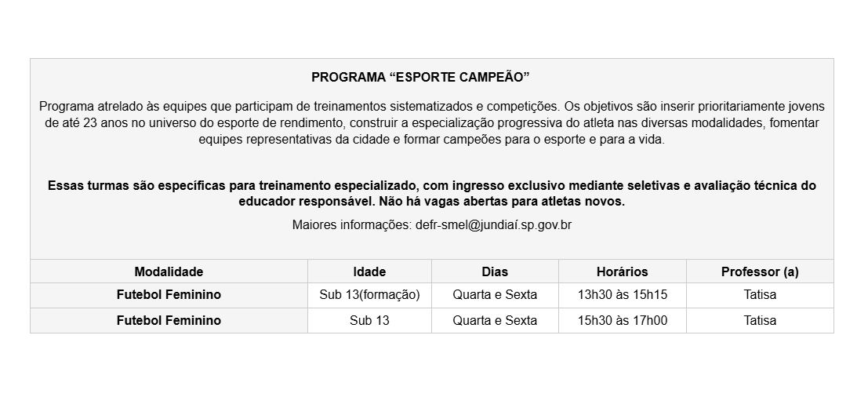Click the "PROGRAMA ESPORTE CAMPEÃO" title

(x=420, y=78)
